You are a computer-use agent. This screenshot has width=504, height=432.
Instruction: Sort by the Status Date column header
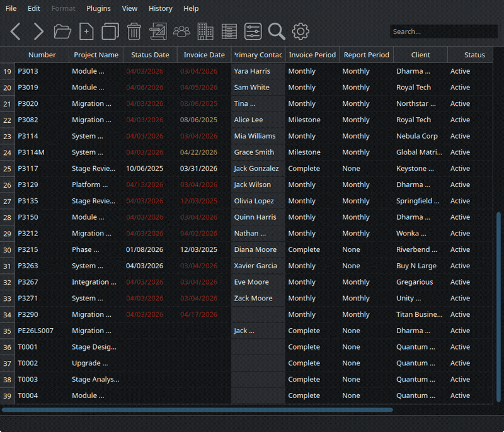[x=150, y=55]
